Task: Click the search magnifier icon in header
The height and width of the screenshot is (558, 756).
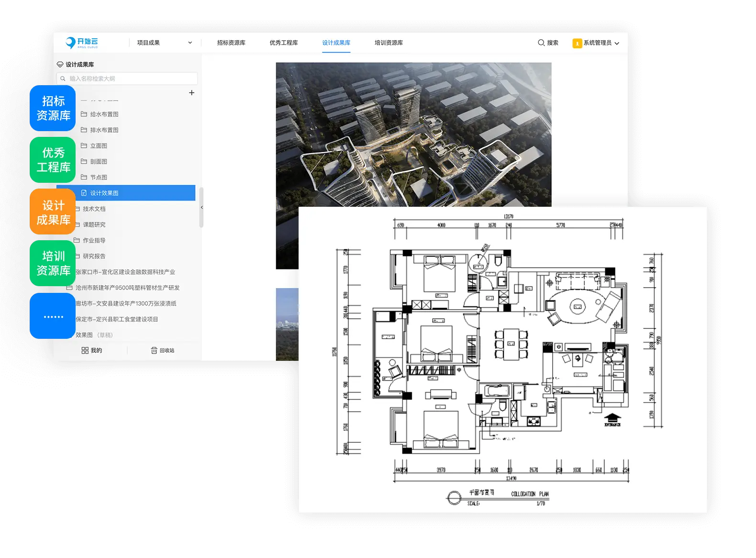Action: [541, 43]
